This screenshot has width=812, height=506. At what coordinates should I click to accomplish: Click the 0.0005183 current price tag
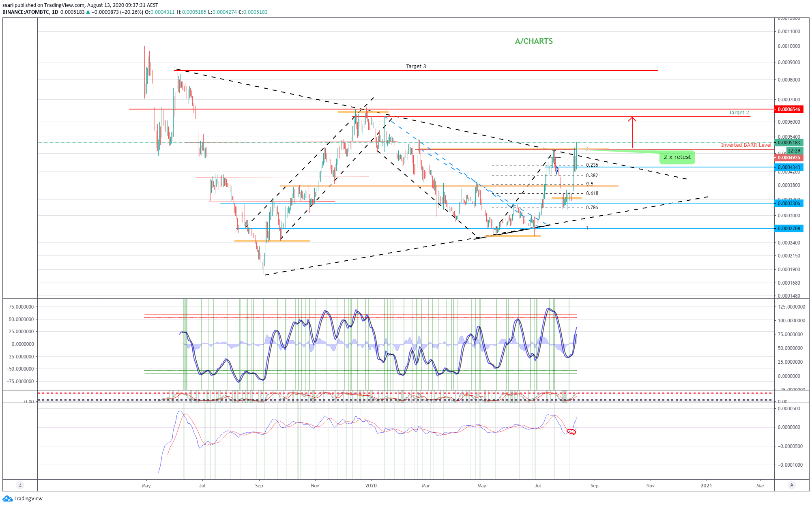(x=789, y=142)
